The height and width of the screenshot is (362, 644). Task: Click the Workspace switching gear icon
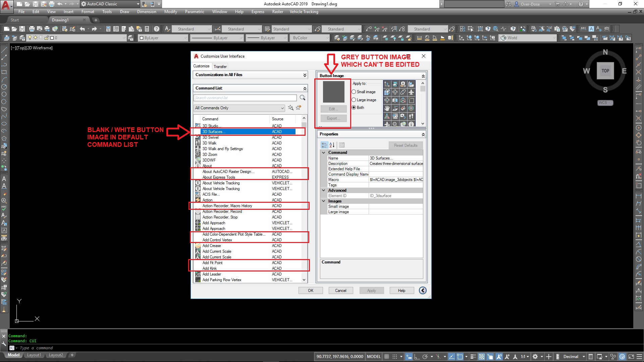pyautogui.click(x=535, y=357)
